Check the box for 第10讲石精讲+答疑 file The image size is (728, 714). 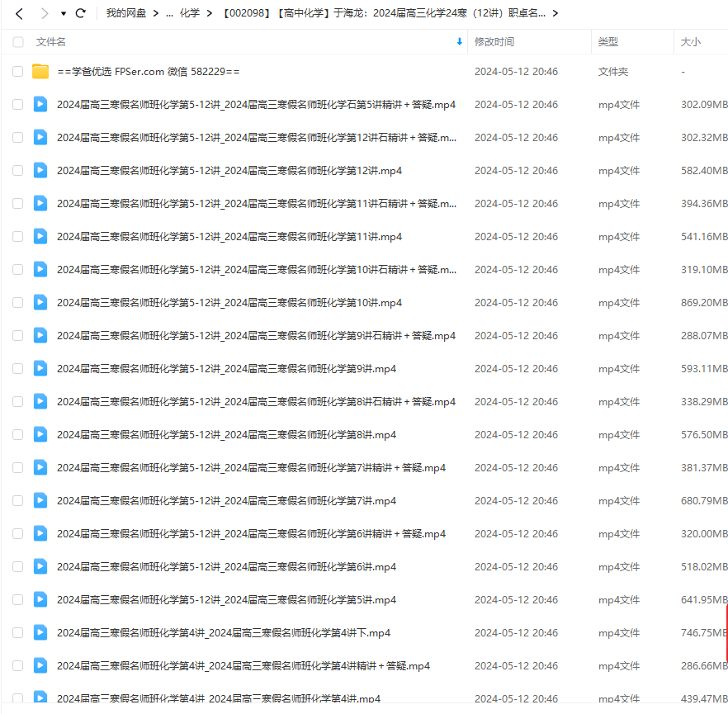18,269
